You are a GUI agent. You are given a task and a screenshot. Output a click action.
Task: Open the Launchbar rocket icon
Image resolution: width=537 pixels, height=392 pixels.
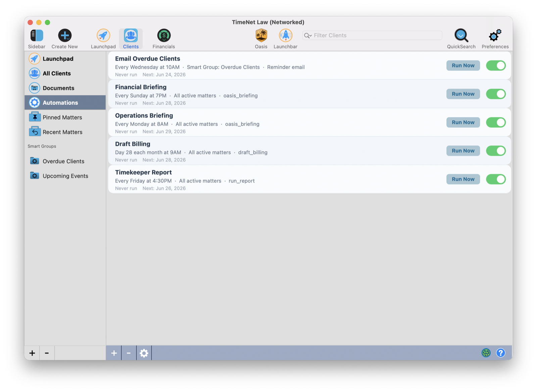[286, 35]
